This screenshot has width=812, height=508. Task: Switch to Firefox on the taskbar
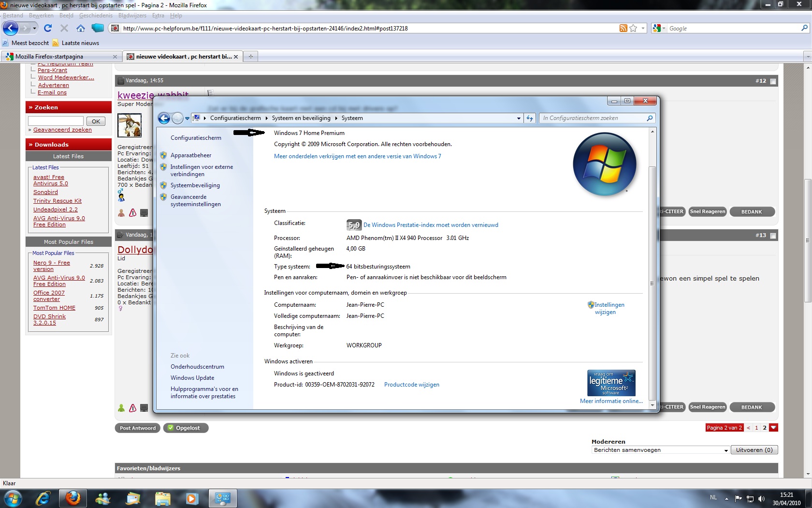click(x=73, y=498)
